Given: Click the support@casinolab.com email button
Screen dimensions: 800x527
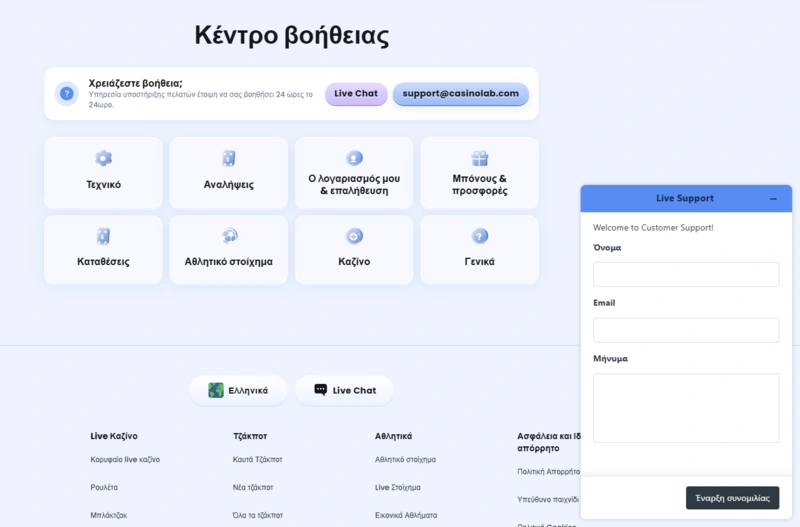Looking at the screenshot, I should click(460, 94).
